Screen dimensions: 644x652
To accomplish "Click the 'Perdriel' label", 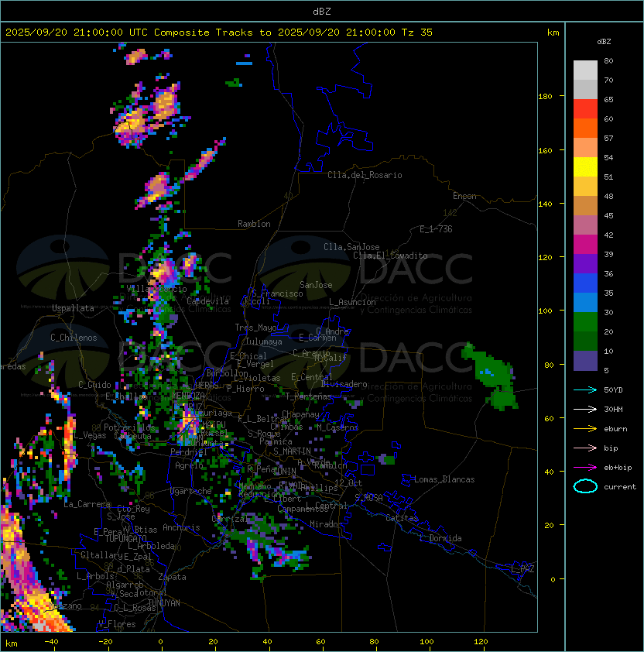I will coord(189,451).
